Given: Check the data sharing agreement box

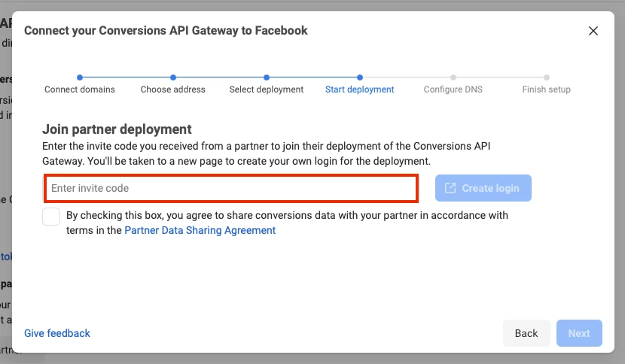Looking at the screenshot, I should [51, 217].
